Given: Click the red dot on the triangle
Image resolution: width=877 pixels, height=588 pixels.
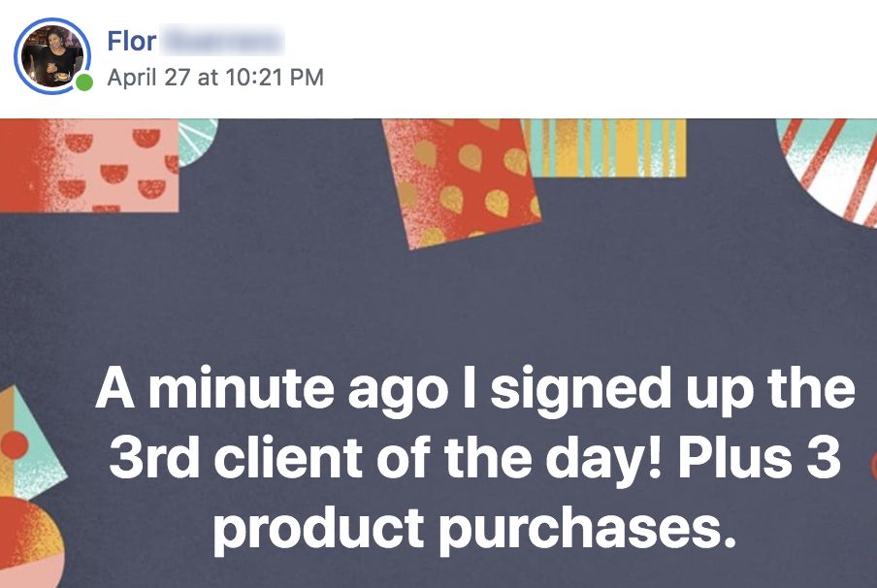Looking at the screenshot, I should (13, 445).
